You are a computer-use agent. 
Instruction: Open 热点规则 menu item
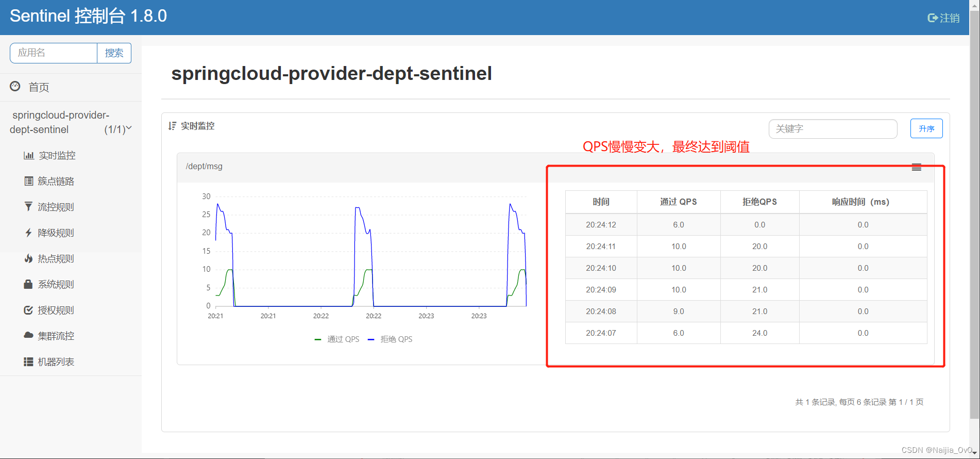56,258
